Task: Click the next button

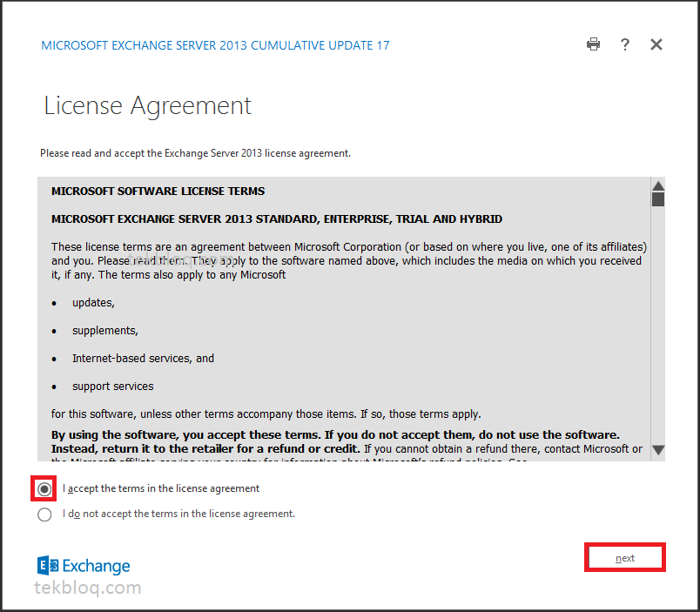Action: pos(625,557)
